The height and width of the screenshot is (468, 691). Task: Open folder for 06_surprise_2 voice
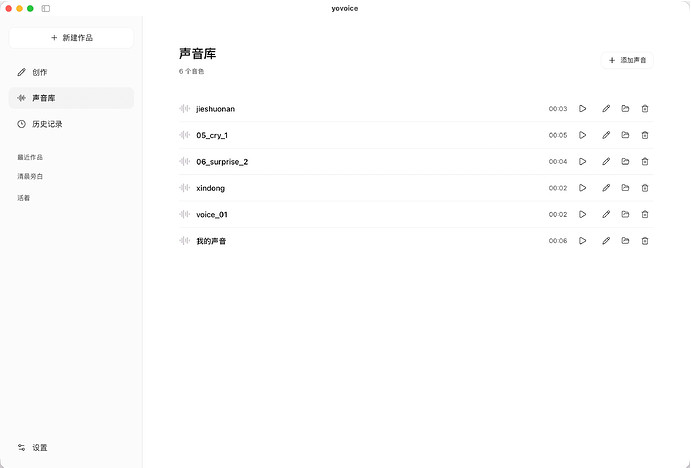[625, 161]
